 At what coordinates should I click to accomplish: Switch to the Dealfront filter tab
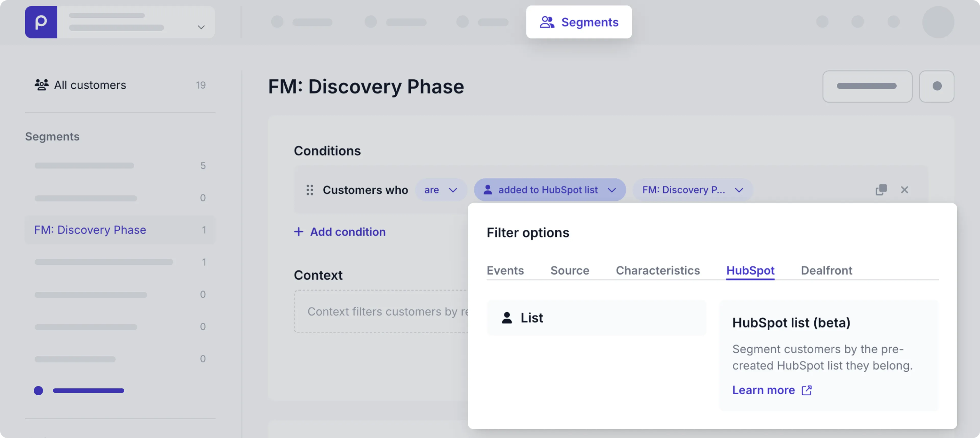pyautogui.click(x=826, y=270)
